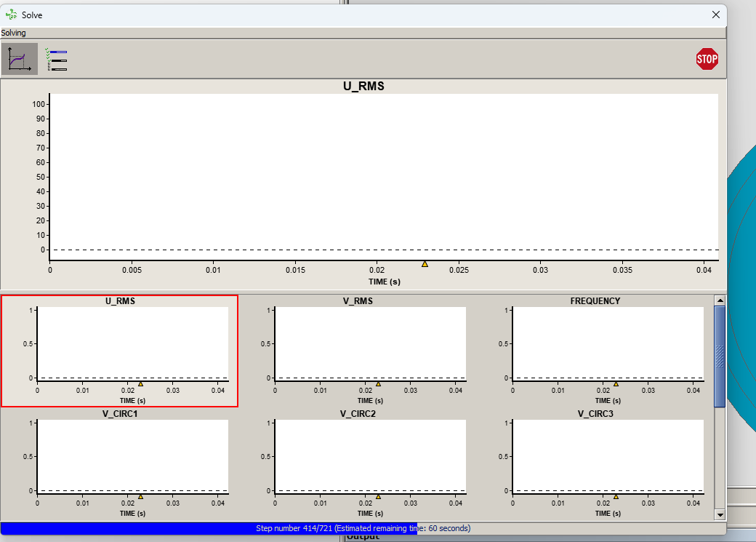This screenshot has height=542, width=756.
Task: Click the thumbnail list scrollbar thumb
Action: tap(720, 356)
